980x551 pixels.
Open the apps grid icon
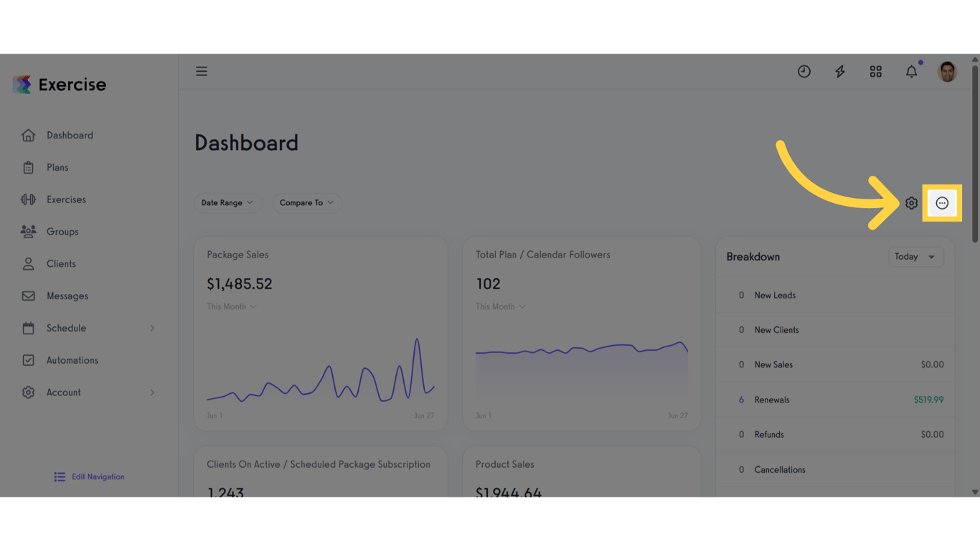876,72
